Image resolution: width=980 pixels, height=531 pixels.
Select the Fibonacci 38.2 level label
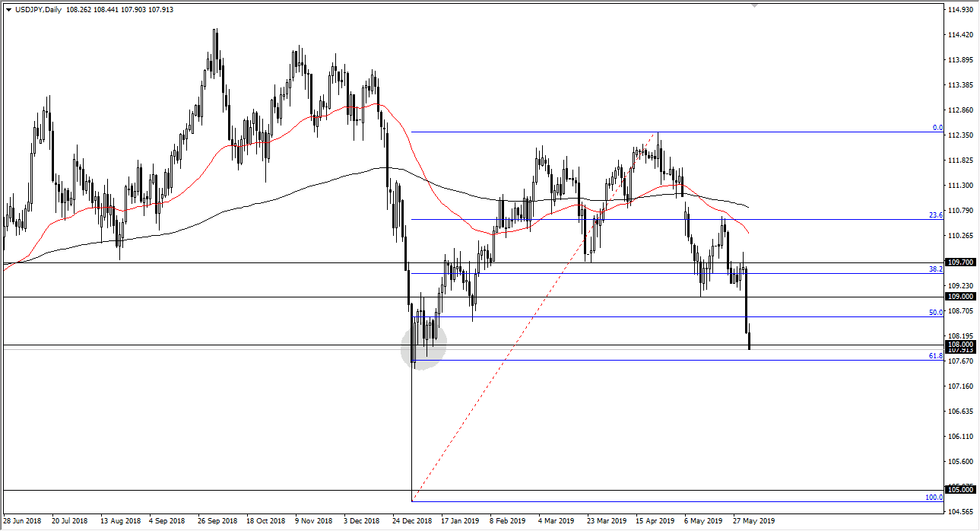(936, 269)
